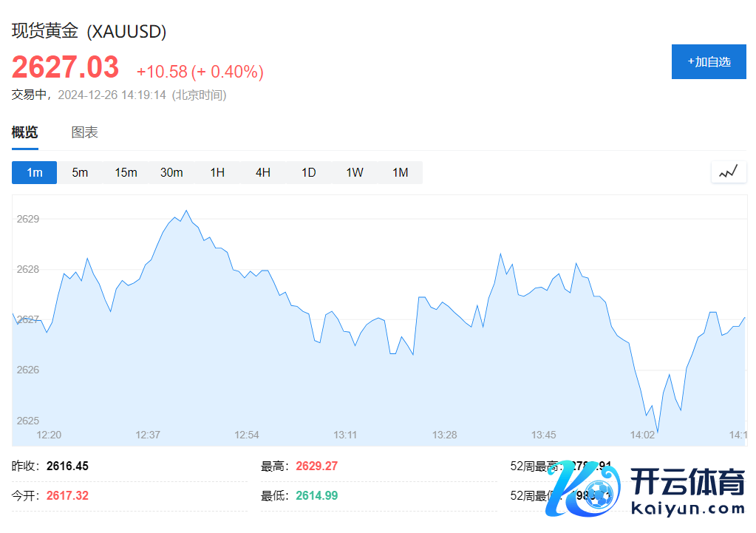The image size is (756, 533).
Task: Choose the 30m interval
Action: click(171, 173)
